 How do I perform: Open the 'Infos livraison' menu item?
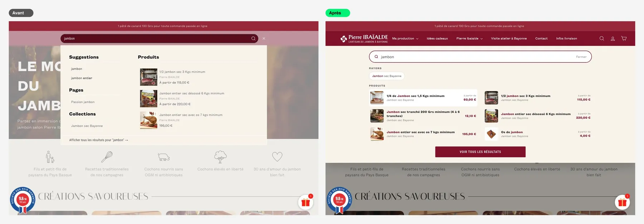pyautogui.click(x=566, y=39)
